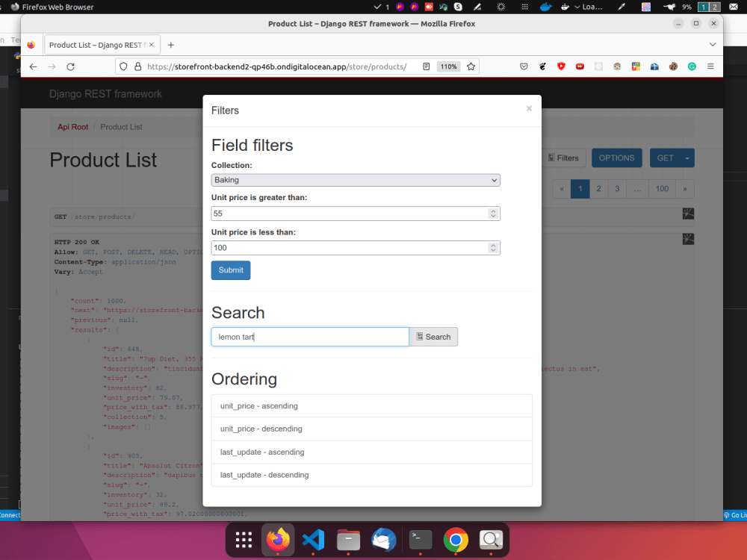Screen dimensions: 747x560
Task: Expand the Collection dropdown showing Baking
Action: coord(356,180)
